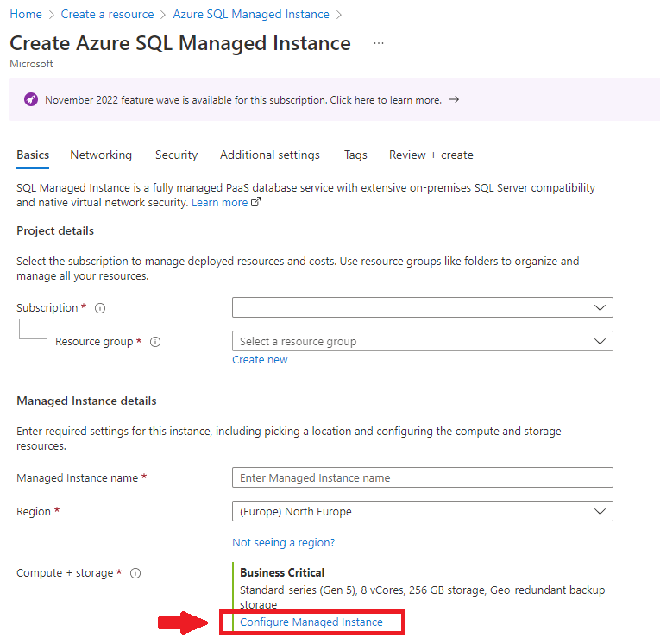The width and height of the screenshot is (660, 644).
Task: Navigate to Home breadcrumb
Action: click(25, 15)
